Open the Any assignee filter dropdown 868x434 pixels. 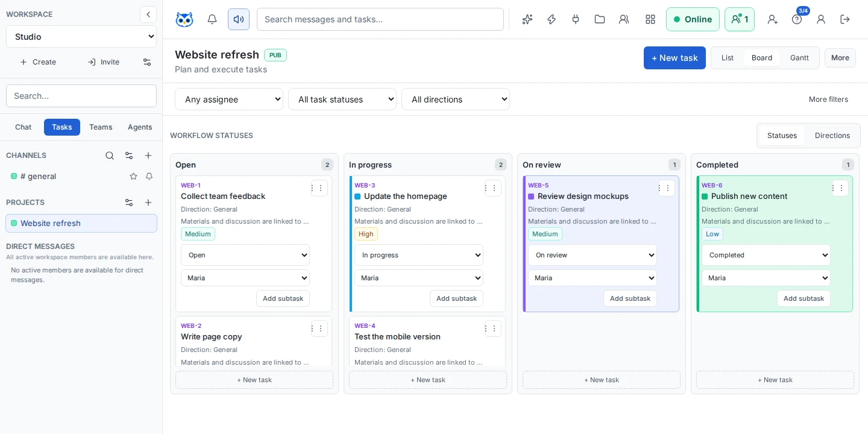(x=229, y=99)
